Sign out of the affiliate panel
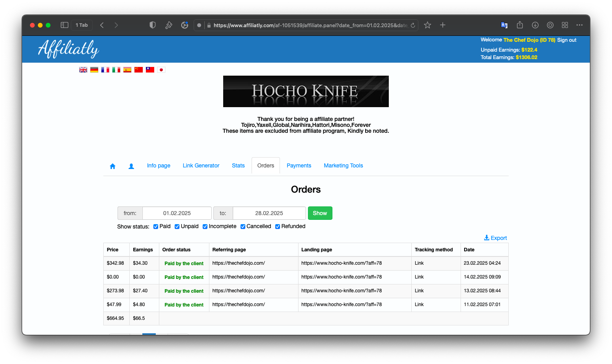The height and width of the screenshot is (364, 612). point(567,40)
